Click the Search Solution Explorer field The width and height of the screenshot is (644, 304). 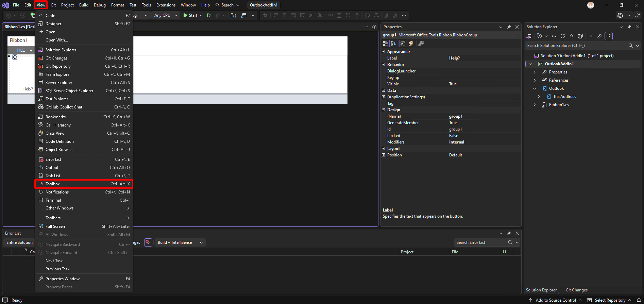[x=577, y=46]
